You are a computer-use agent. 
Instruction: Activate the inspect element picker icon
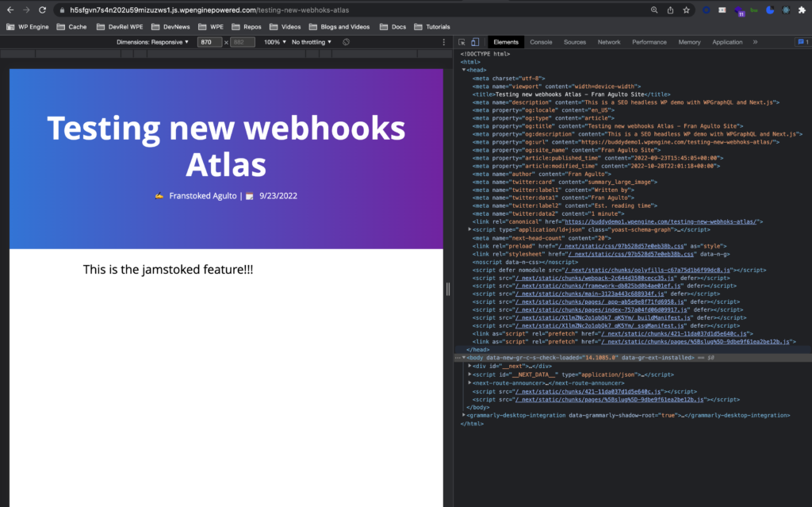coord(463,41)
